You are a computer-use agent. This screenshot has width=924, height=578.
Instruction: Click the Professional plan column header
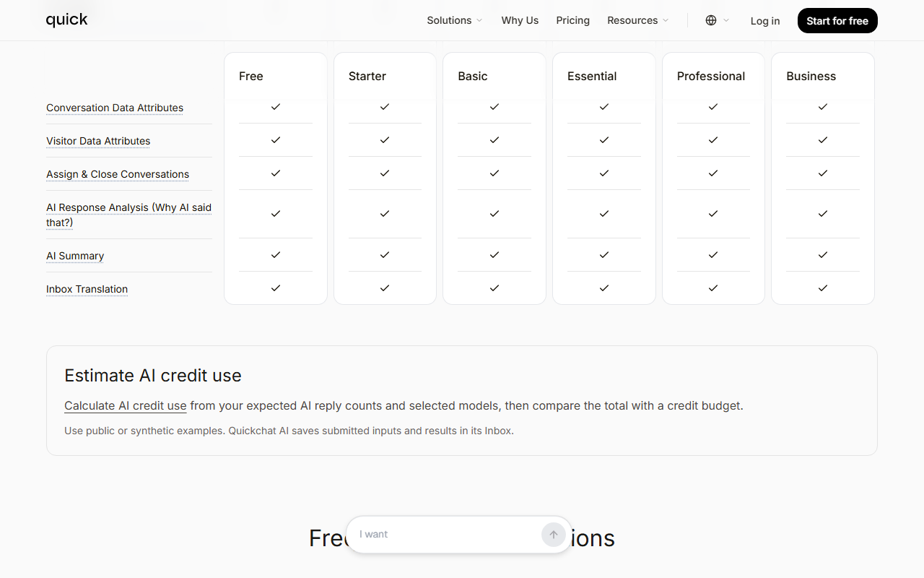point(711,76)
